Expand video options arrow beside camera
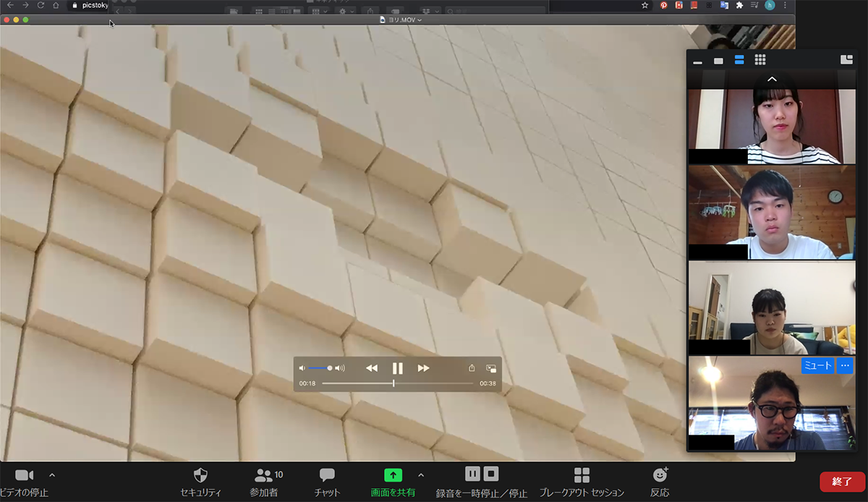 point(51,475)
